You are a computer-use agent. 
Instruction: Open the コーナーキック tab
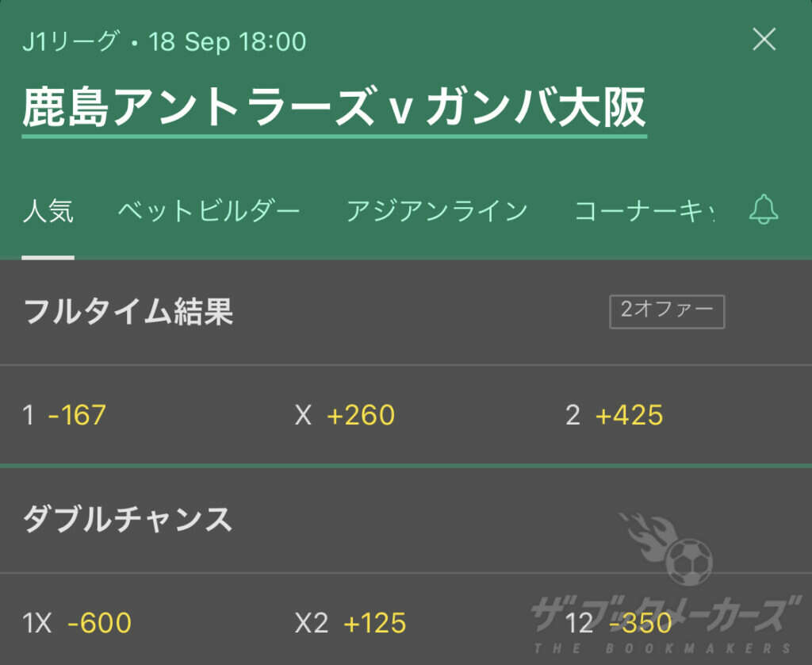(x=642, y=209)
